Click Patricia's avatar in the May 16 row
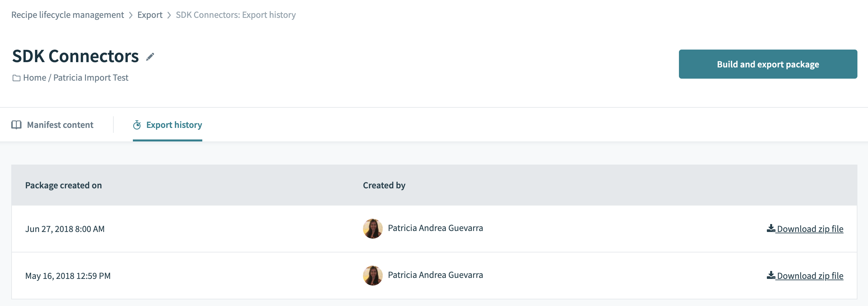The height and width of the screenshot is (306, 868). click(373, 275)
